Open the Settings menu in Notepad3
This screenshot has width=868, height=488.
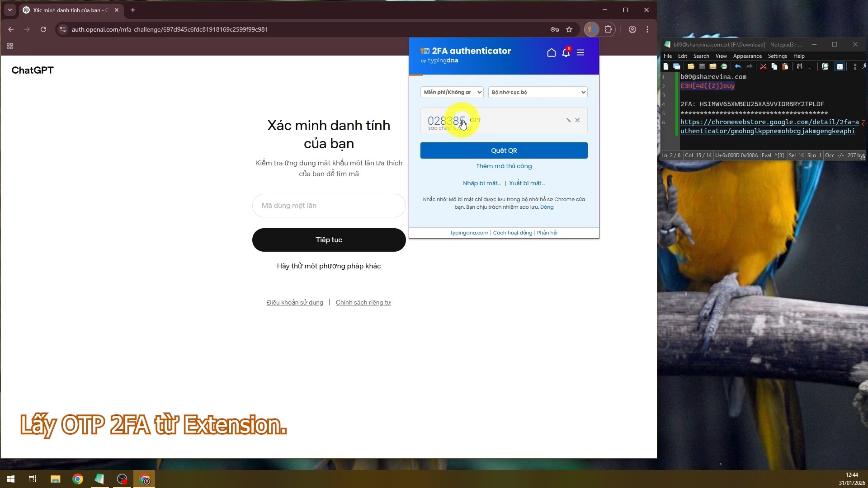(778, 56)
